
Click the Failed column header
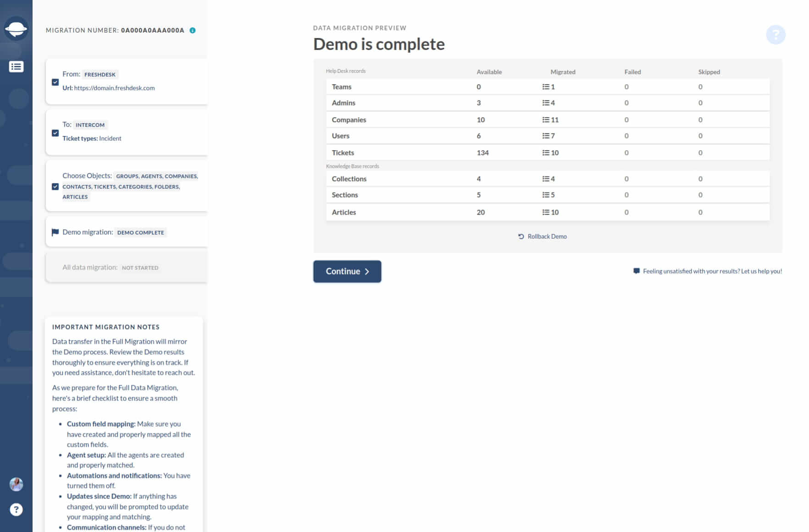(x=632, y=72)
